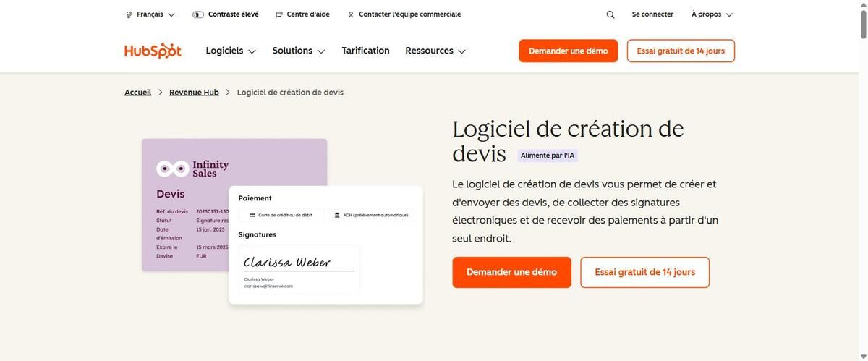
Task: Go to Accueil breadcrumb
Action: click(x=138, y=93)
